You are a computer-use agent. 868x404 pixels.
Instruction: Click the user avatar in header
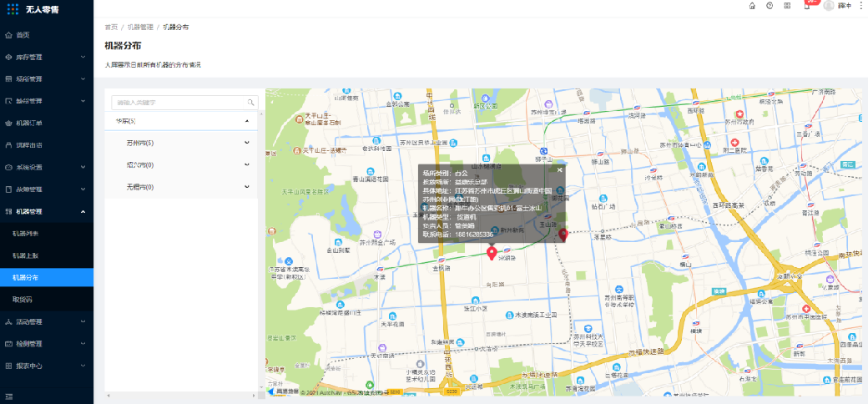tap(829, 6)
